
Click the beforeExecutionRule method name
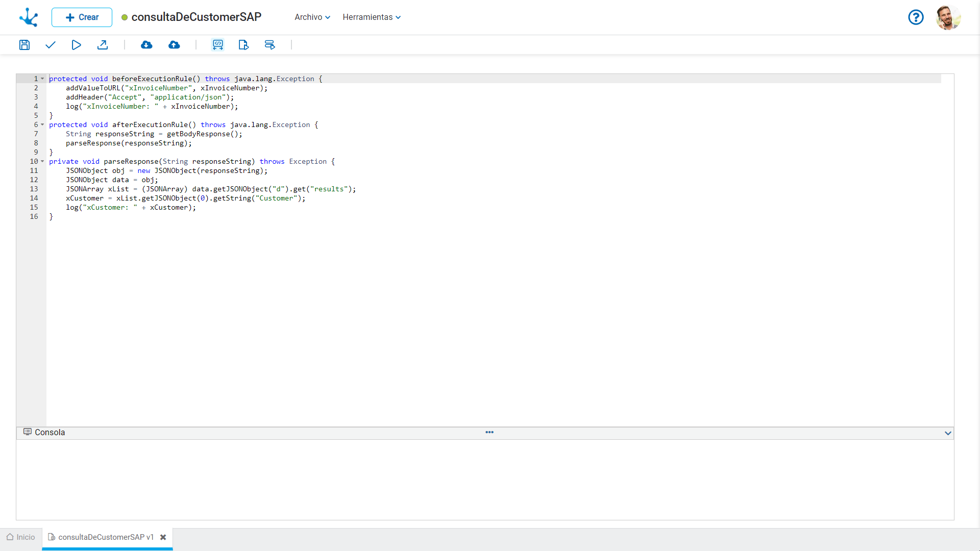pos(152,79)
